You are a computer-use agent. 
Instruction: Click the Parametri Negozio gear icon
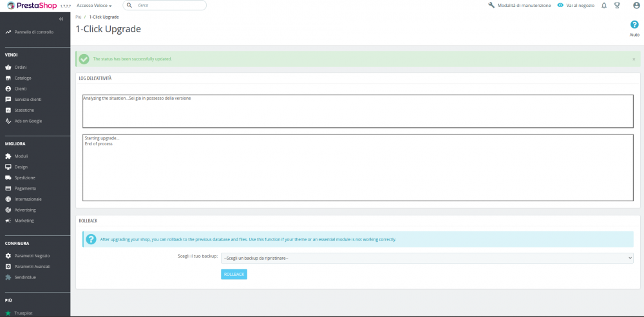coord(8,256)
